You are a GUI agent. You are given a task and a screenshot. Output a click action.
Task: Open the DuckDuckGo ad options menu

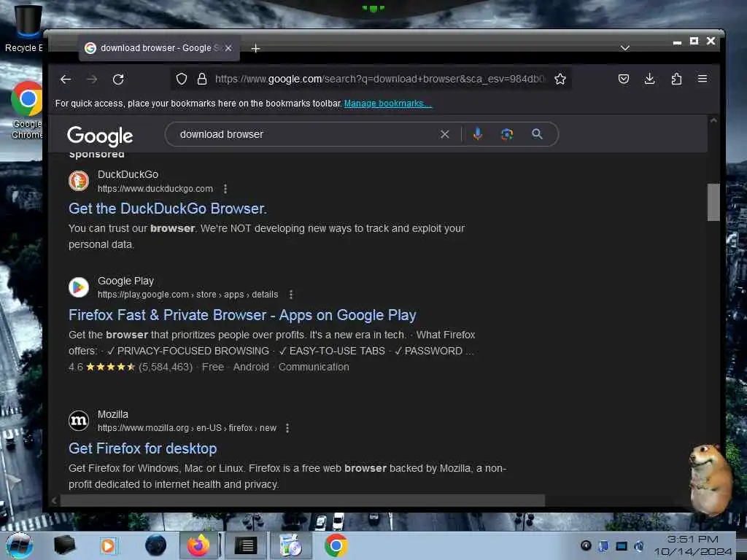[225, 189]
